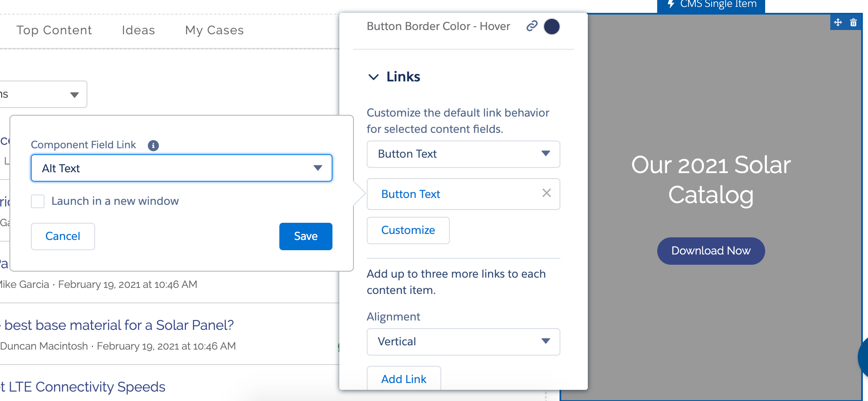Click the move icon on CMS component
868x401 pixels.
coord(838,22)
